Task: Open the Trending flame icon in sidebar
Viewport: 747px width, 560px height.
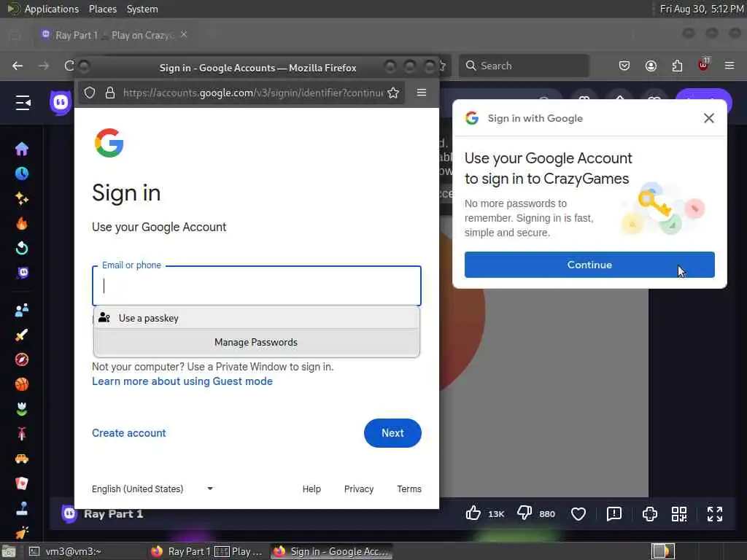Action: [21, 223]
